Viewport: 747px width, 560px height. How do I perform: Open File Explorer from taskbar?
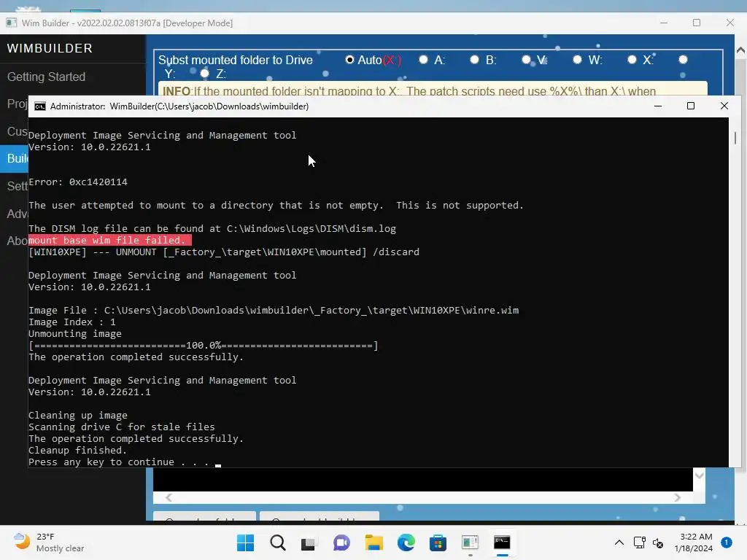(373, 542)
